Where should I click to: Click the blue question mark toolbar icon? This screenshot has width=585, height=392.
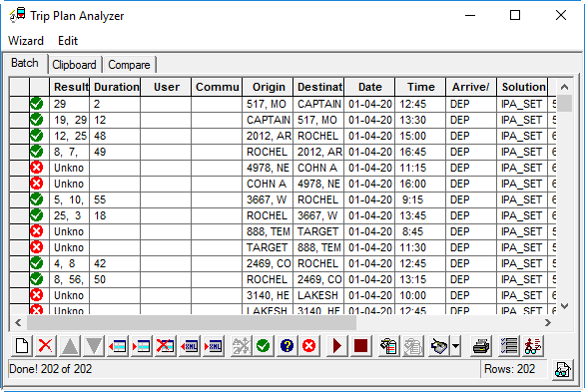(287, 346)
